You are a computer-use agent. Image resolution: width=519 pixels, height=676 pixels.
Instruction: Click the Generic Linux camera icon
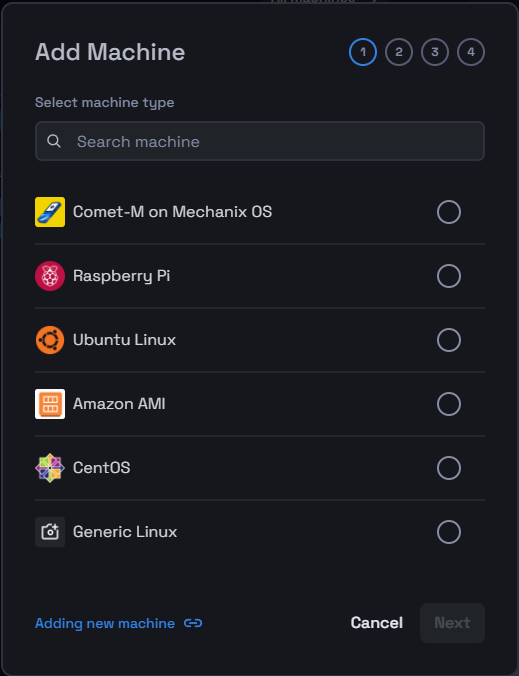[50, 532]
